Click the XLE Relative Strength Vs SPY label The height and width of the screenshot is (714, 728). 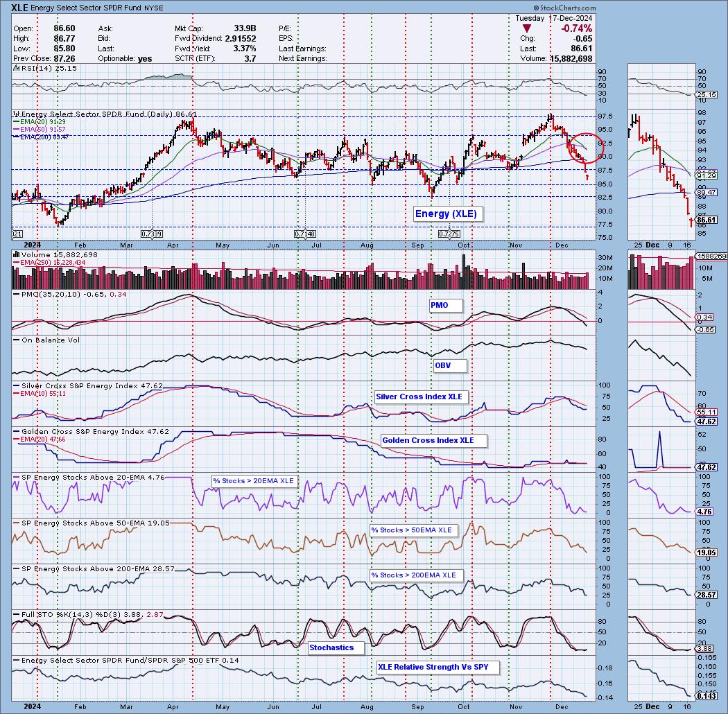tap(438, 667)
